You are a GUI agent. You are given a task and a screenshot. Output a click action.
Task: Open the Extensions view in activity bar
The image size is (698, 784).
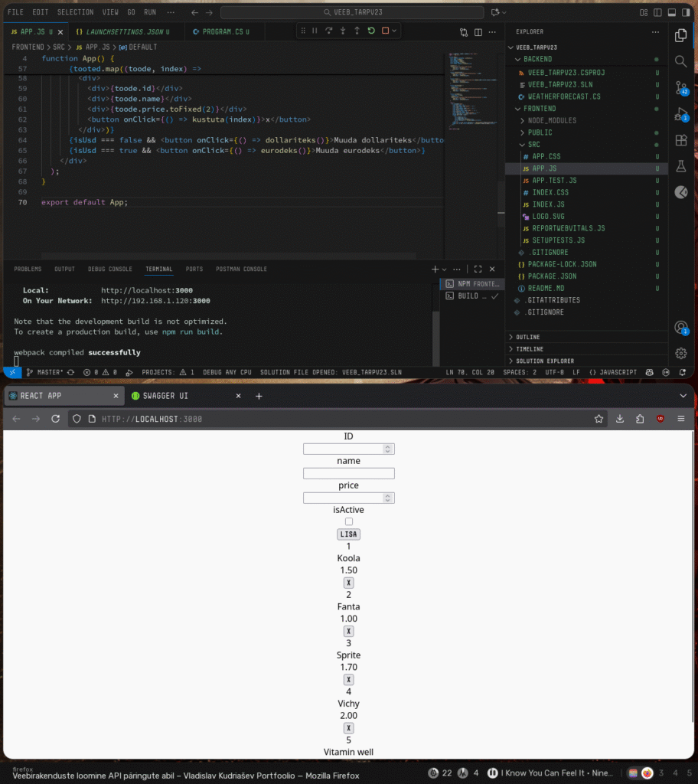point(680,140)
